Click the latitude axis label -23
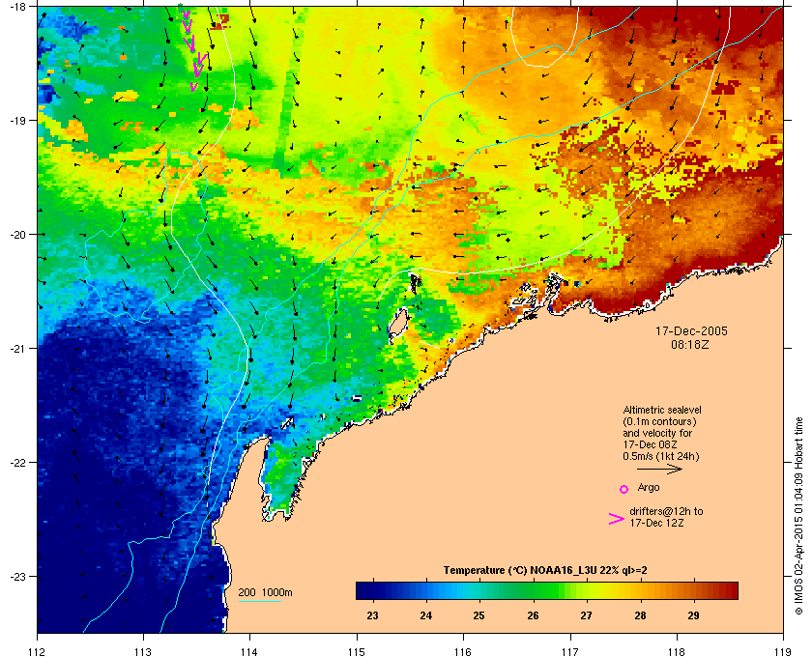This screenshot has height=657, width=812. tap(17, 576)
